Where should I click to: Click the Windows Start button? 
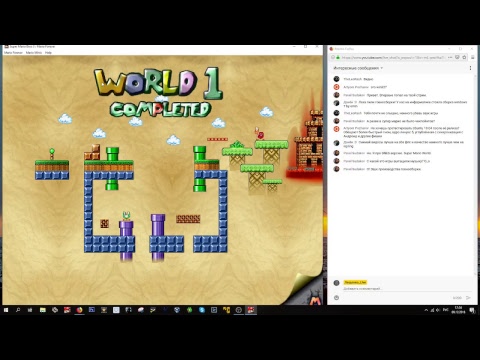[x=6, y=310]
